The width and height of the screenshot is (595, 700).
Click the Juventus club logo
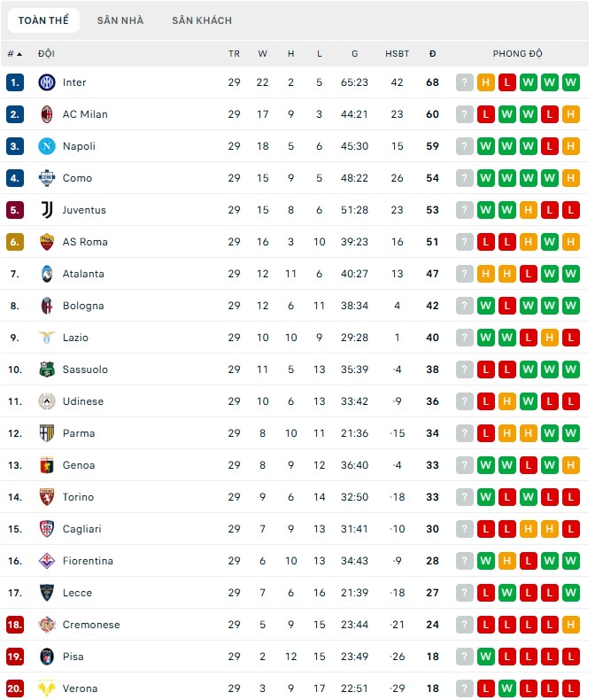click(x=47, y=210)
